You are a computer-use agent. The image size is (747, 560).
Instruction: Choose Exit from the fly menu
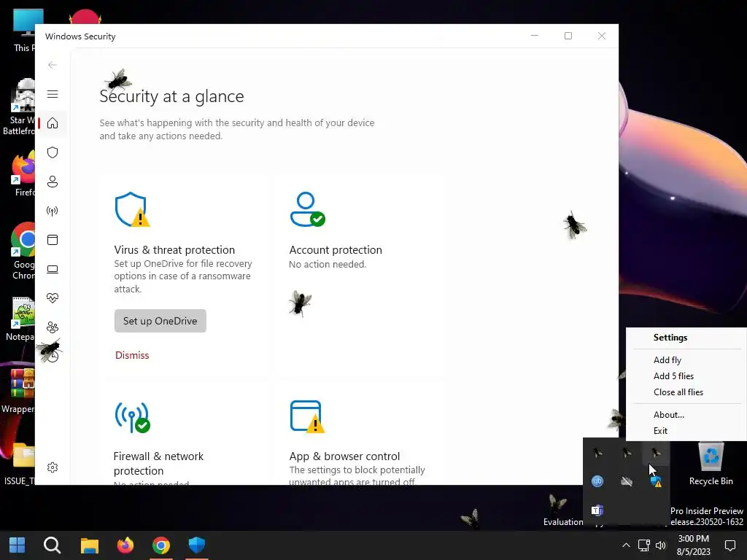[x=660, y=431]
